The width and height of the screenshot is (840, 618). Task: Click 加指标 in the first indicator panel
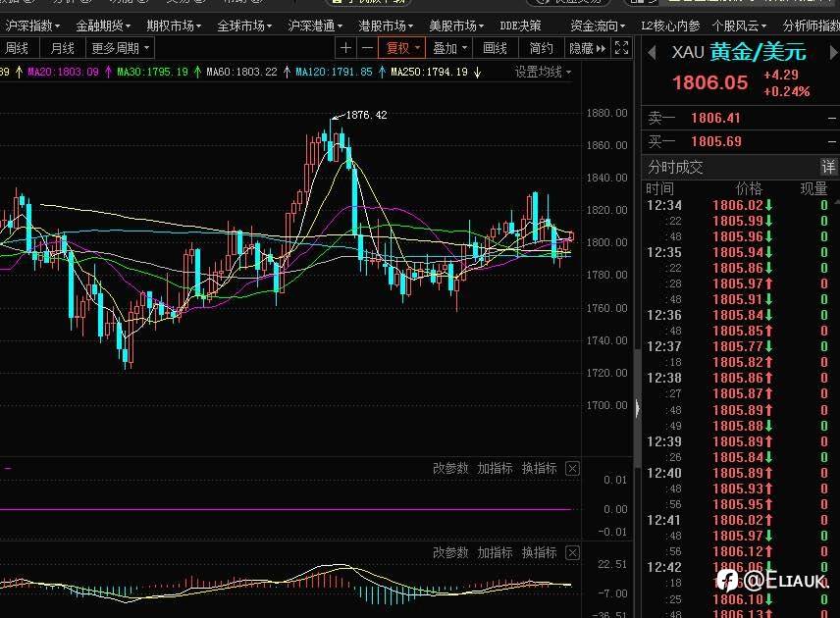tap(495, 468)
